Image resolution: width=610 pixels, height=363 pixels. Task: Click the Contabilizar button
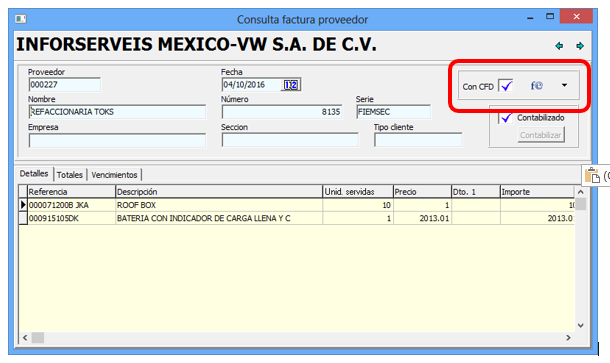(541, 135)
